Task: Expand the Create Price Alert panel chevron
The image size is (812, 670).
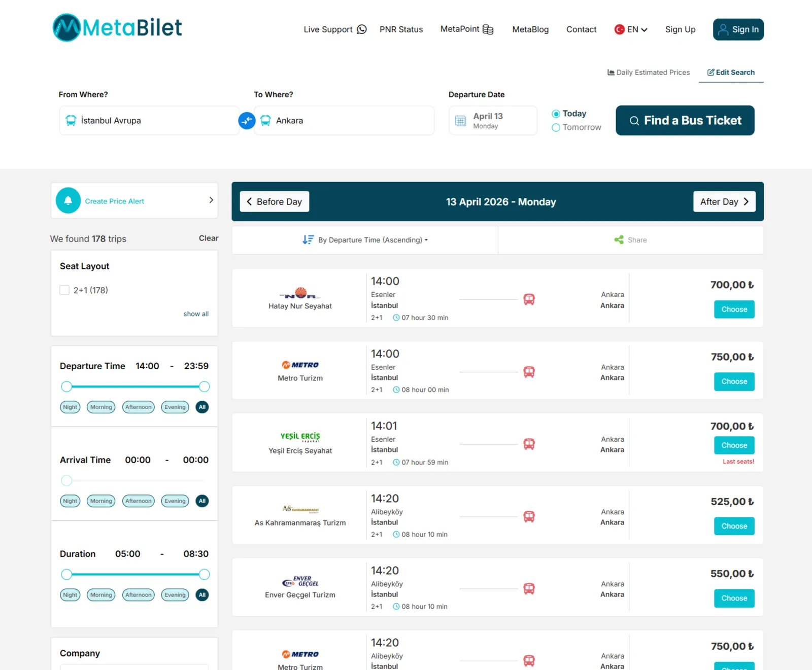Action: tap(211, 200)
